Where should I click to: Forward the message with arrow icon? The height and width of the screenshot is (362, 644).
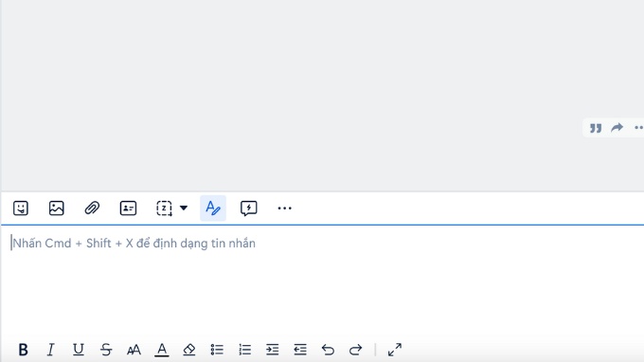617,128
